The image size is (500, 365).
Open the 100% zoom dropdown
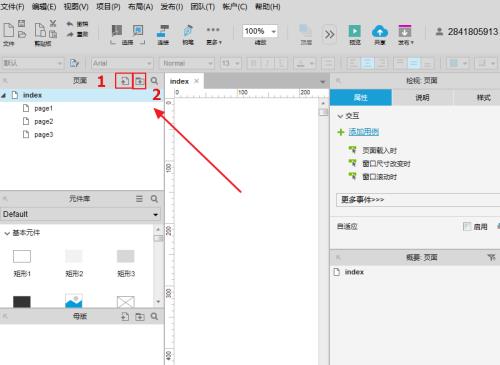(x=260, y=31)
